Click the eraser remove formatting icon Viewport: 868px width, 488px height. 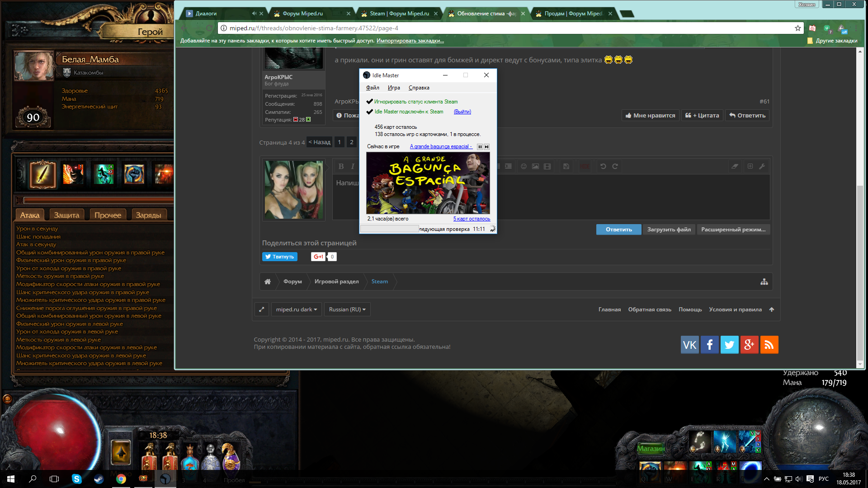[735, 166]
